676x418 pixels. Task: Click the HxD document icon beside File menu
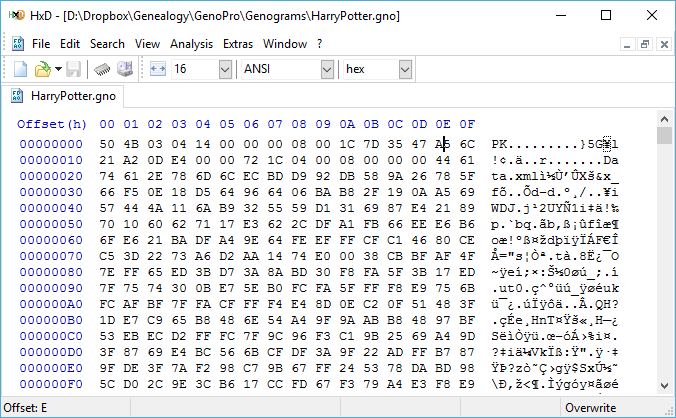click(18, 44)
